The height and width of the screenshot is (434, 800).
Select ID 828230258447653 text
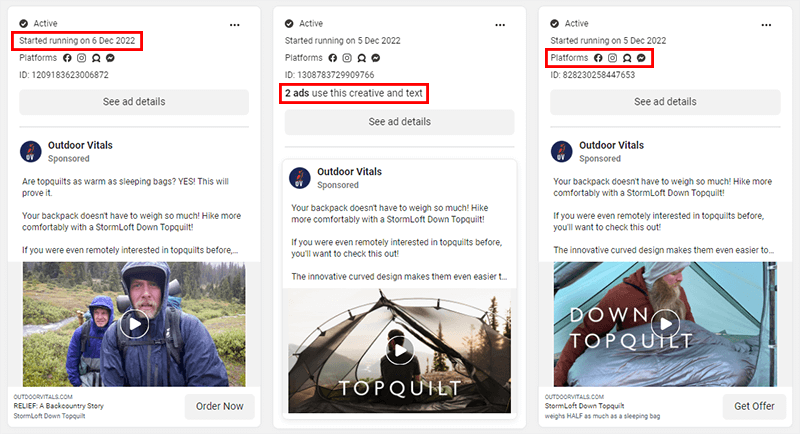pos(593,75)
